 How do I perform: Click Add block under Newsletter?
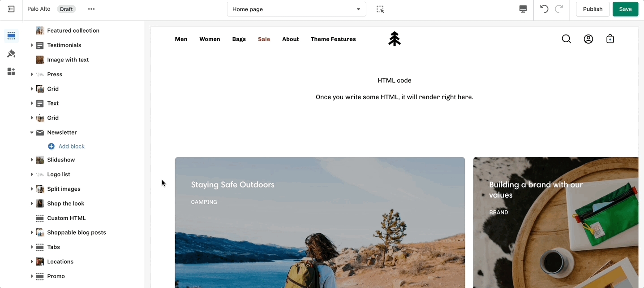click(x=71, y=146)
